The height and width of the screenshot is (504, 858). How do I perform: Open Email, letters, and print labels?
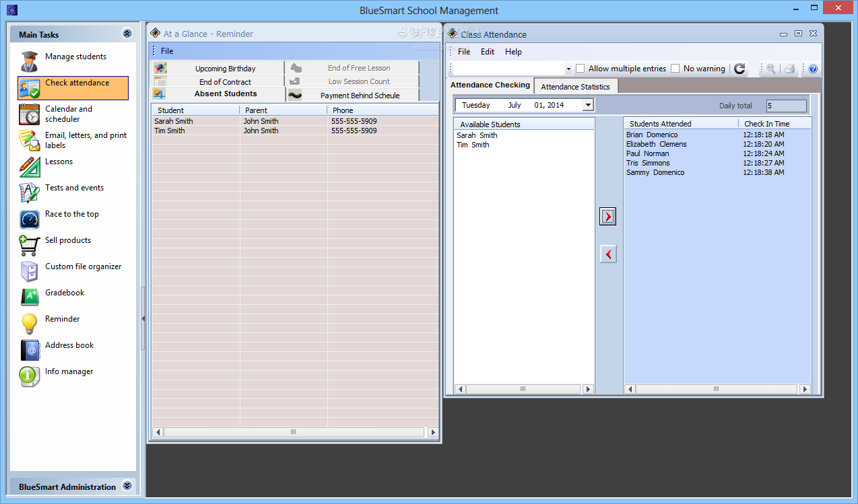click(73, 141)
